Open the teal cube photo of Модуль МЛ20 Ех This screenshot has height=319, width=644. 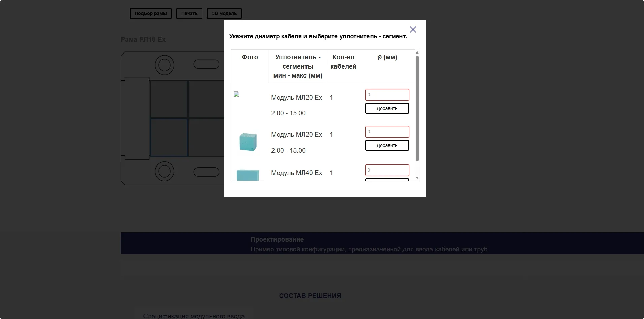pos(248,142)
